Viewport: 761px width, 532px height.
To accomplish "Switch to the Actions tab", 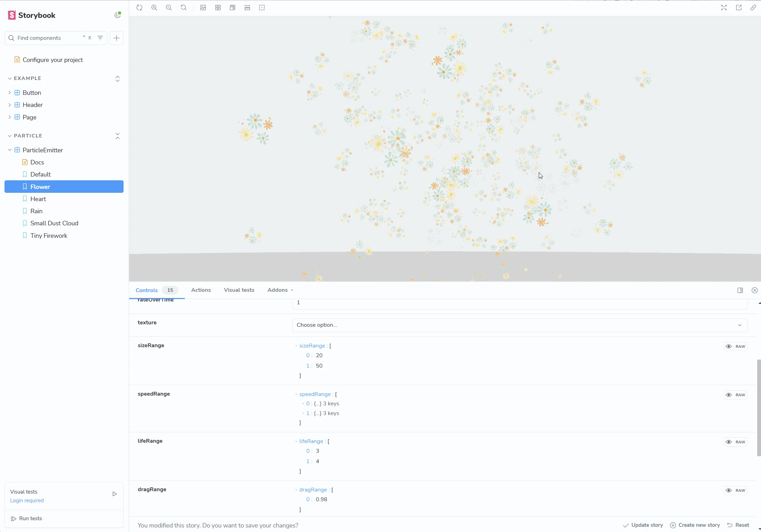I will (201, 290).
